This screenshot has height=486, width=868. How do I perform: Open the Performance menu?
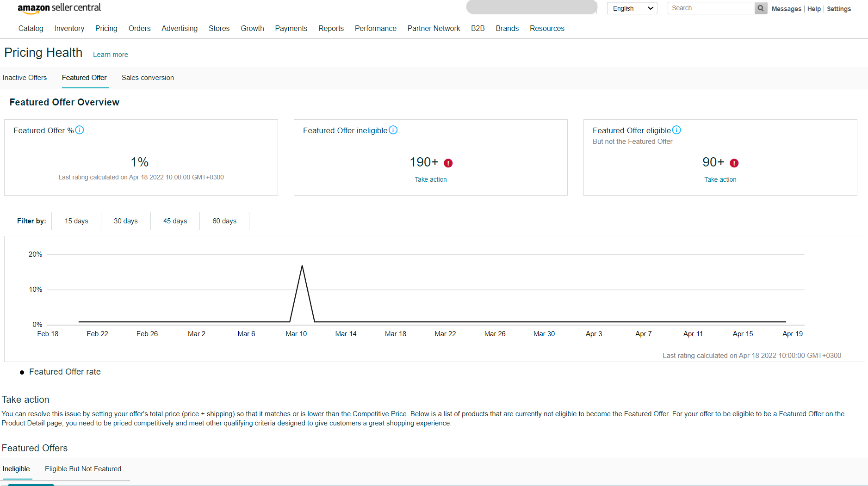[x=376, y=28]
